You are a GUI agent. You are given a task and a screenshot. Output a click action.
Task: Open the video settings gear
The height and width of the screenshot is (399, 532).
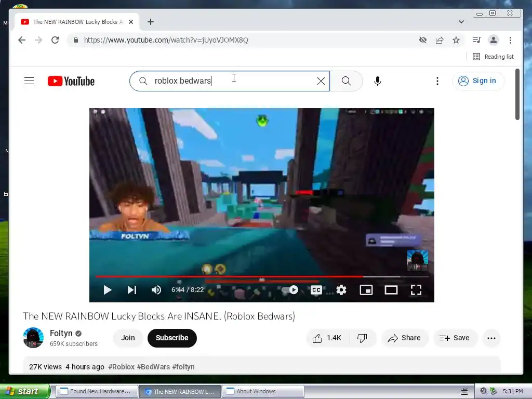(341, 290)
